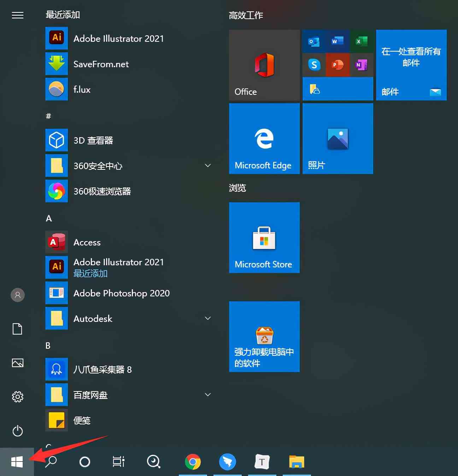This screenshot has height=476, width=458.
Task: Open PowerPoint in the Office apps tile
Action: coord(337,65)
